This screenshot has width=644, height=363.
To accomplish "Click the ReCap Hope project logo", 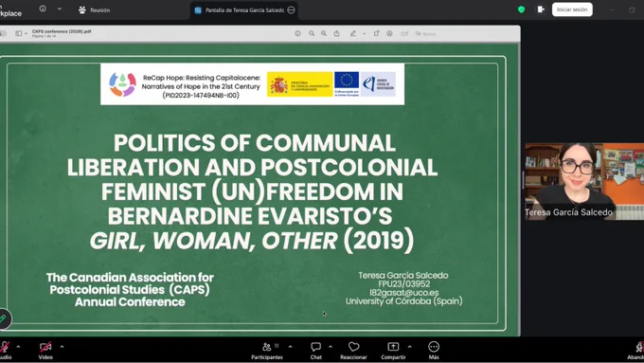I will 122,83.
